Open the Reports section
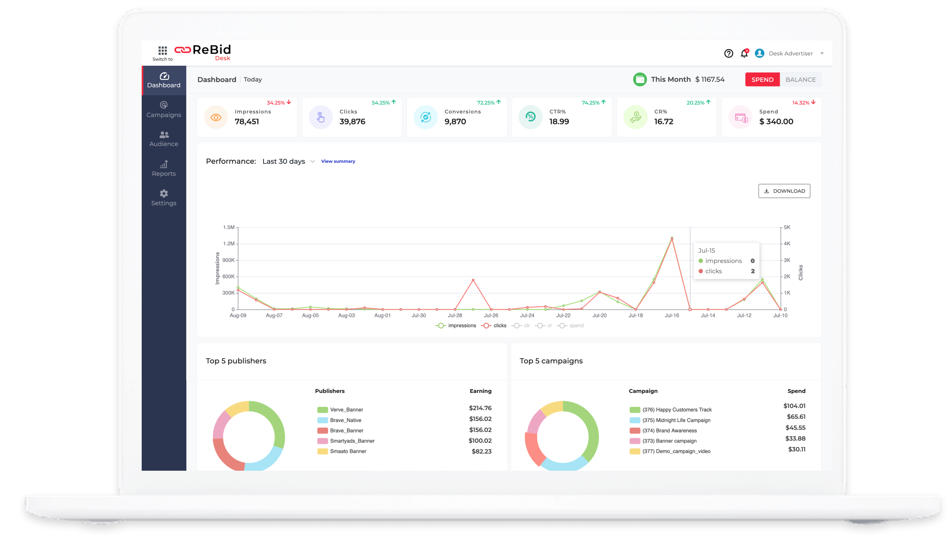 pos(164,168)
